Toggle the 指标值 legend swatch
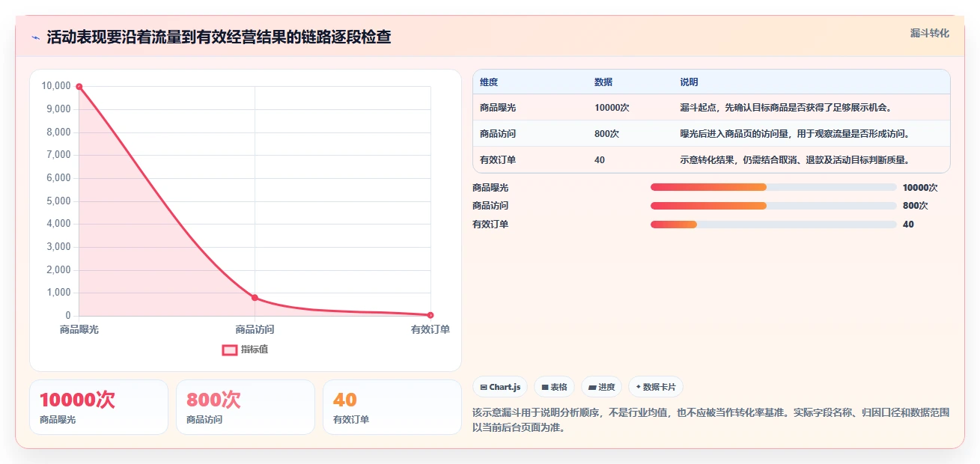980x464 pixels. coord(230,349)
